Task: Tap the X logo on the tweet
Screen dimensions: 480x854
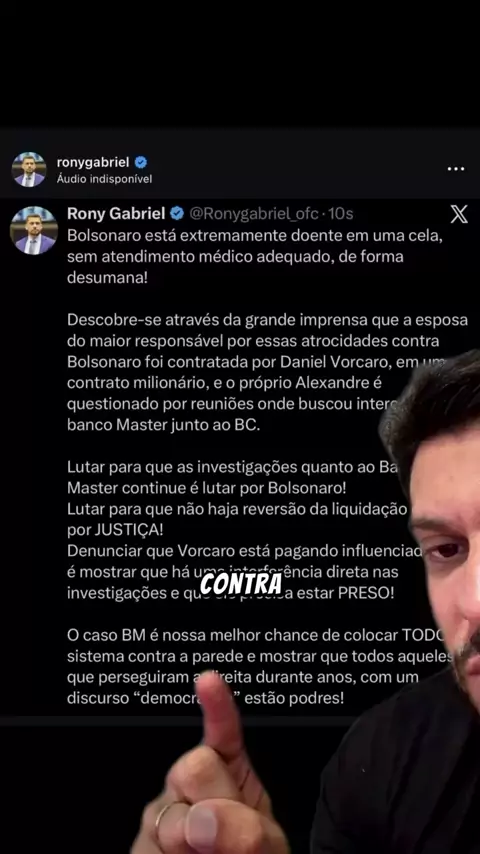Action: click(459, 214)
